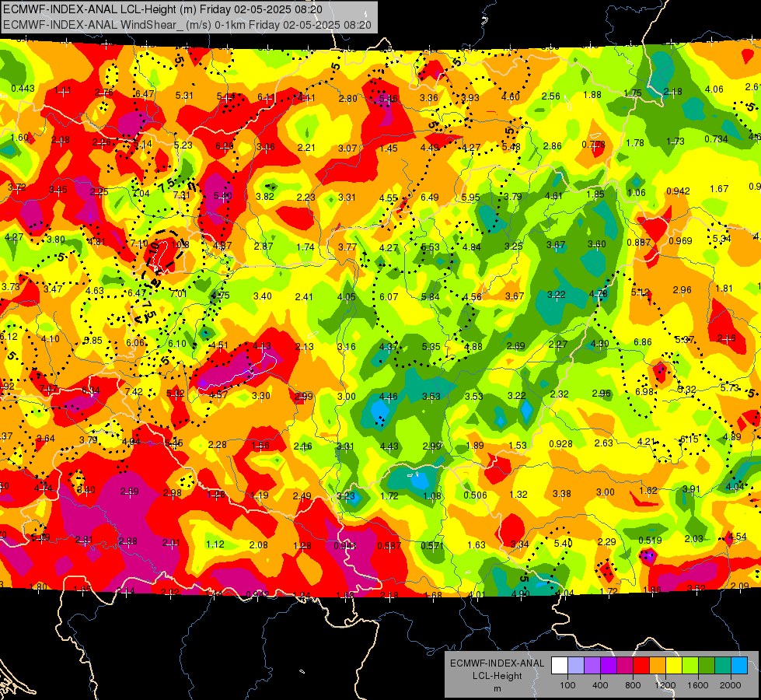Click the wind shear value 0.587
This screenshot has width=761, height=700.
point(389,546)
